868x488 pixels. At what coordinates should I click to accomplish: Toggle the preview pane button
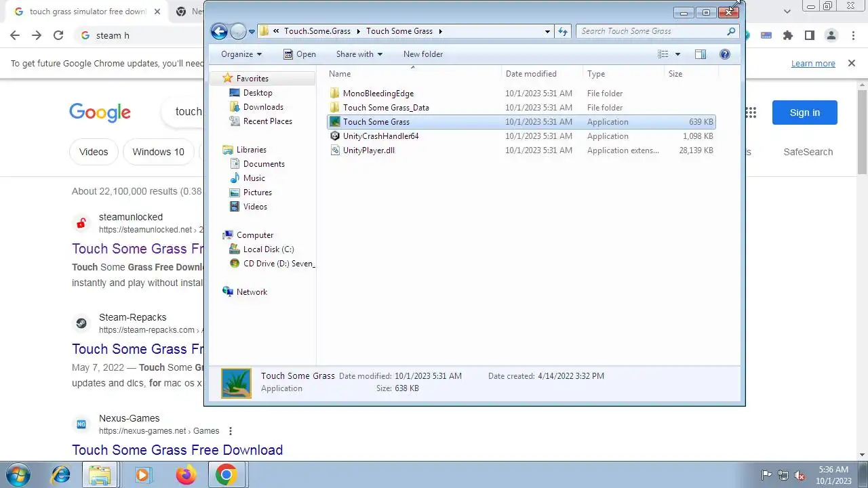(701, 54)
